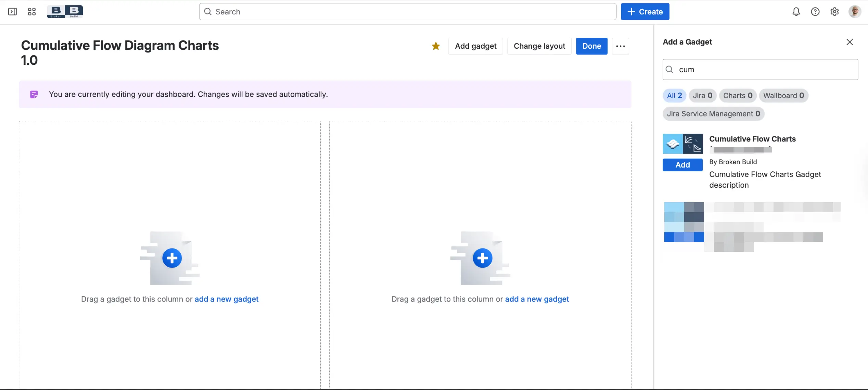Open the user profile avatar

[x=855, y=12]
